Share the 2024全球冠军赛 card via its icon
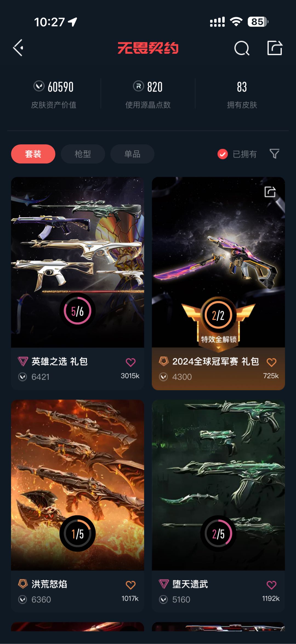 click(270, 192)
